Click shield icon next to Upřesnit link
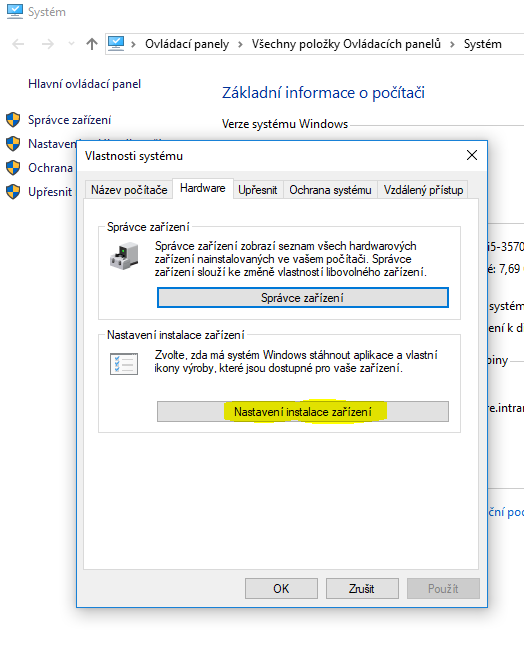The width and height of the screenshot is (524, 645). [x=13, y=191]
